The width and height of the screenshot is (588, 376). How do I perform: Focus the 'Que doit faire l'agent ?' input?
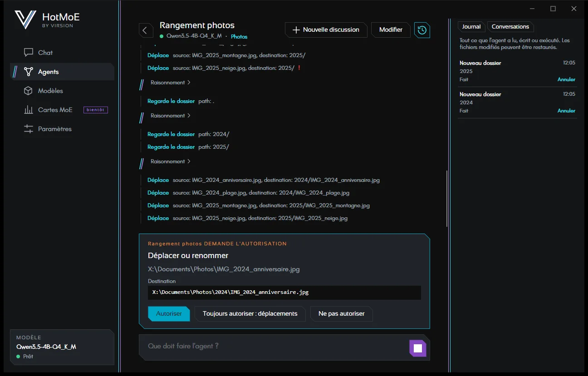coord(274,347)
